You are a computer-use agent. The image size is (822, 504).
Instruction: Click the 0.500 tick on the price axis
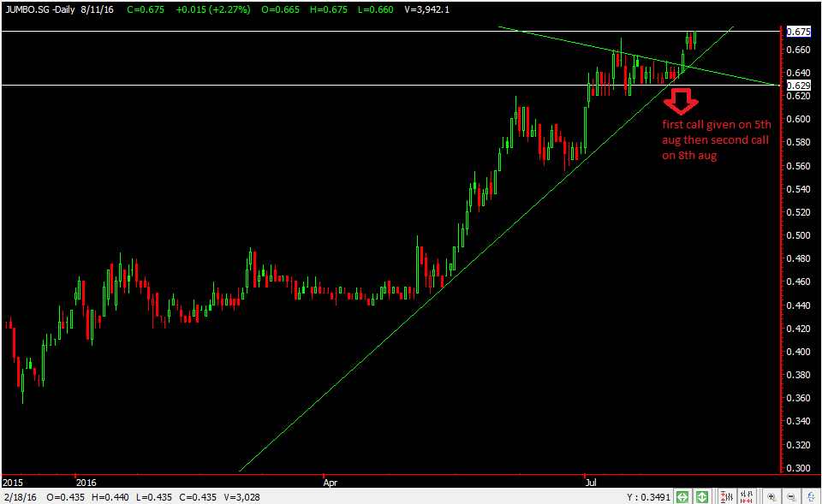click(x=798, y=235)
